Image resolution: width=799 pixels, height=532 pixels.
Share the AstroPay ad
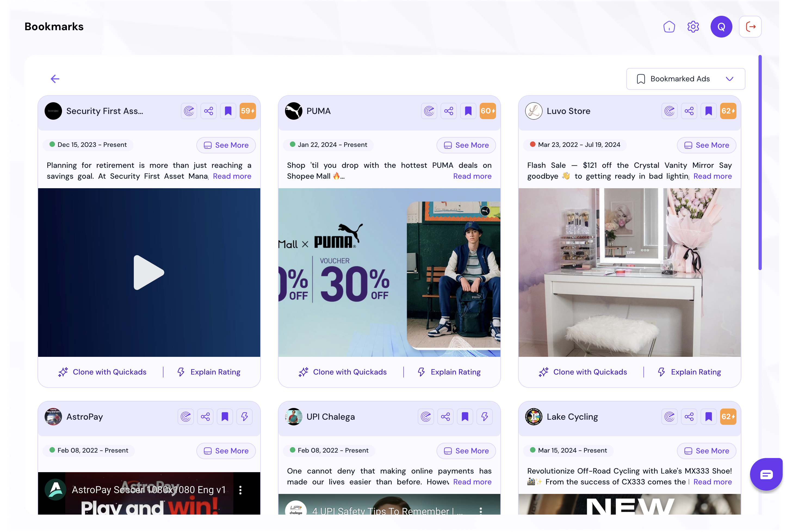click(205, 417)
